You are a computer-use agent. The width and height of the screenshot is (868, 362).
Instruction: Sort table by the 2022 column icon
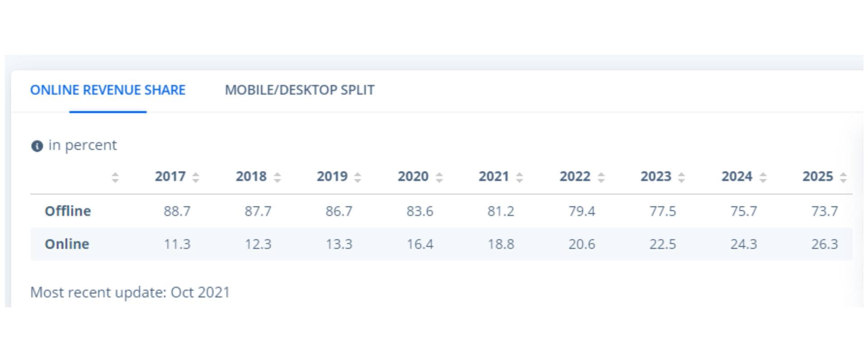601,177
